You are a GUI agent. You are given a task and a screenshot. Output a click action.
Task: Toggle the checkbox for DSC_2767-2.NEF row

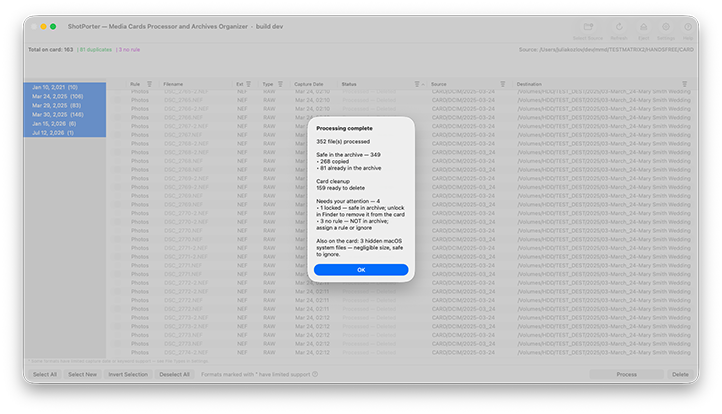click(x=118, y=126)
